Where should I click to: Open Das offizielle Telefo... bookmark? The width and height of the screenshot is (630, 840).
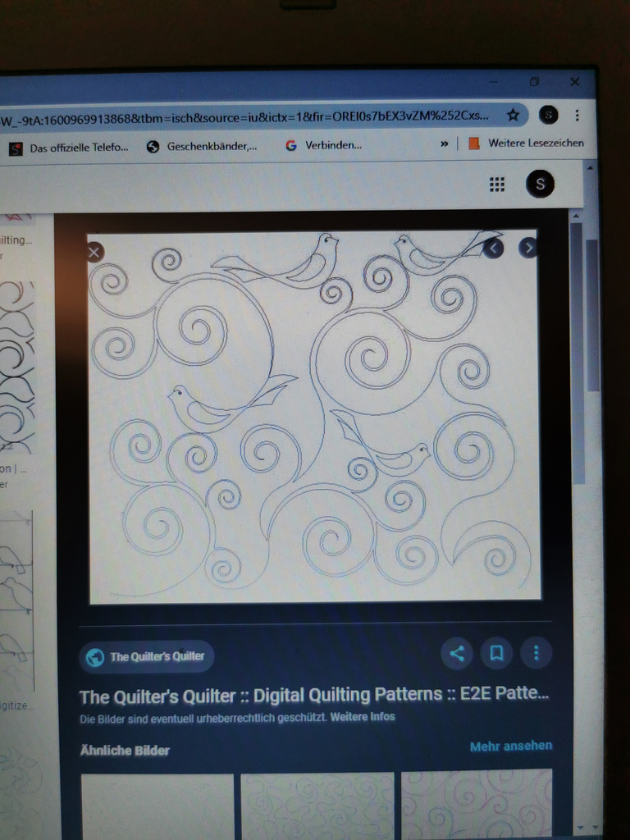pyautogui.click(x=69, y=148)
